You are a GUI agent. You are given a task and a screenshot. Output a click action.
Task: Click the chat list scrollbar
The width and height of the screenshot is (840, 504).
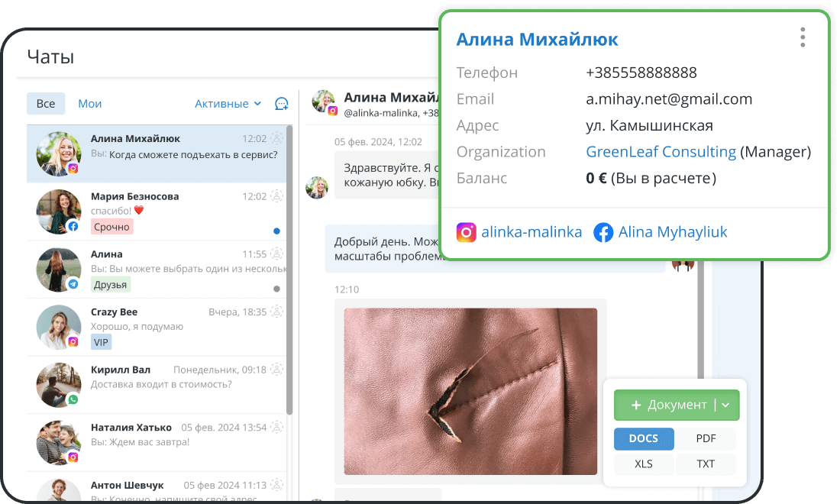tap(289, 267)
